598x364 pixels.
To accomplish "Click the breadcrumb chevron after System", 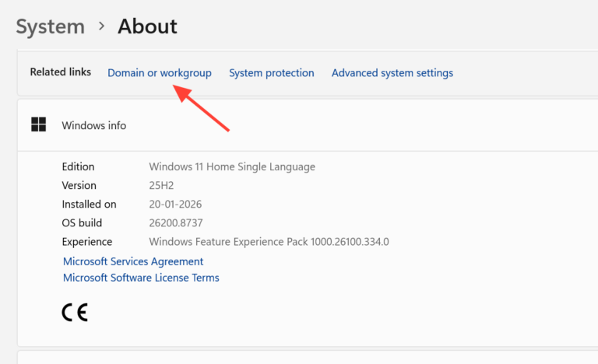I will point(101,26).
